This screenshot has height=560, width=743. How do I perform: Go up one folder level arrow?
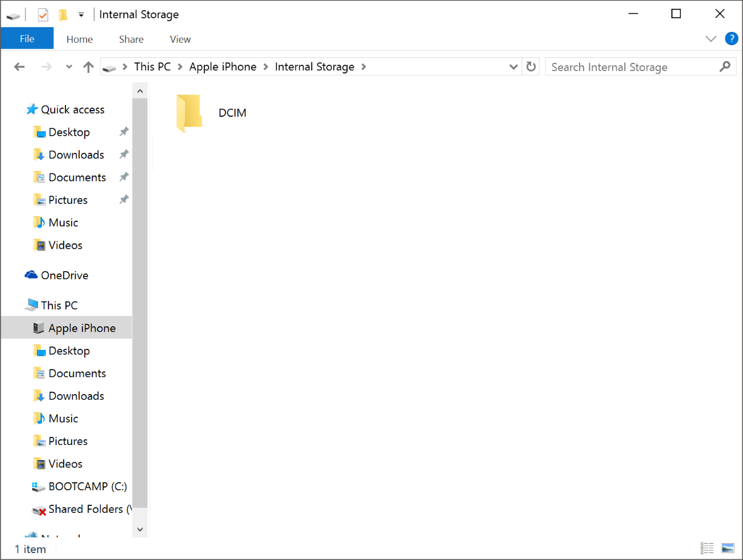[x=88, y=67]
